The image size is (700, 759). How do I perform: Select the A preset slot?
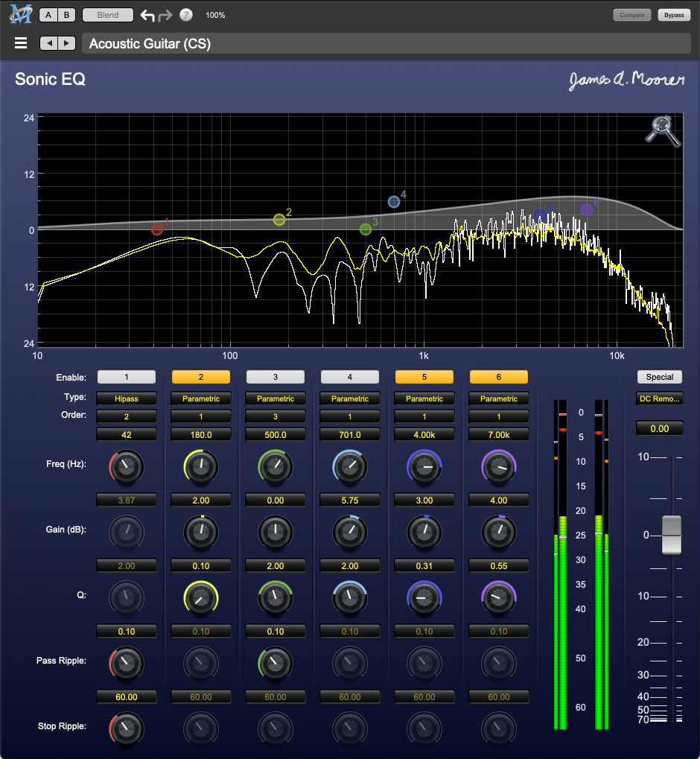point(48,15)
